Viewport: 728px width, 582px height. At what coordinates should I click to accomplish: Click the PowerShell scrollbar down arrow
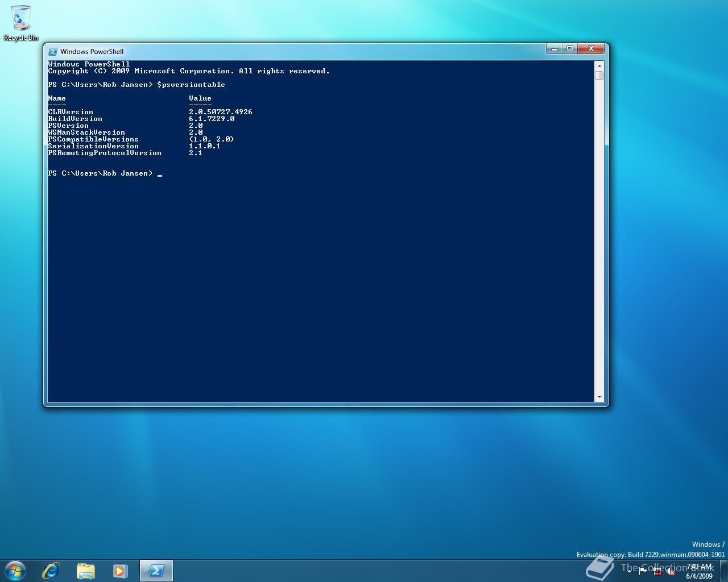pyautogui.click(x=599, y=397)
